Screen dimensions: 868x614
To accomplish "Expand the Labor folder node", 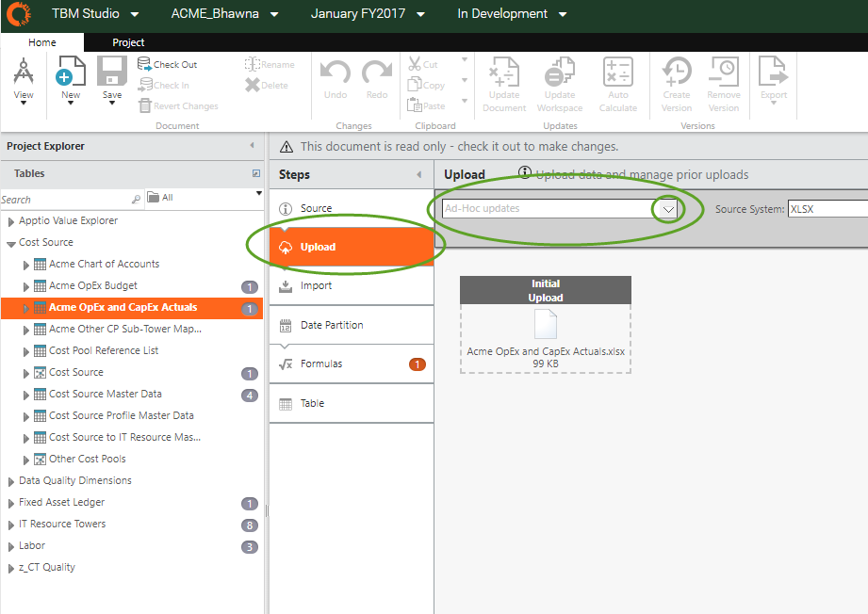I will pos(11,547).
